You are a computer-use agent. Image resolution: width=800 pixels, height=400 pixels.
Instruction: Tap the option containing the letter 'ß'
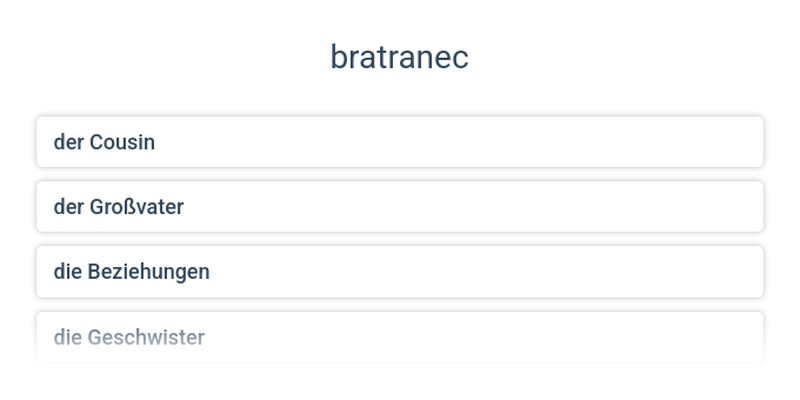click(x=400, y=207)
